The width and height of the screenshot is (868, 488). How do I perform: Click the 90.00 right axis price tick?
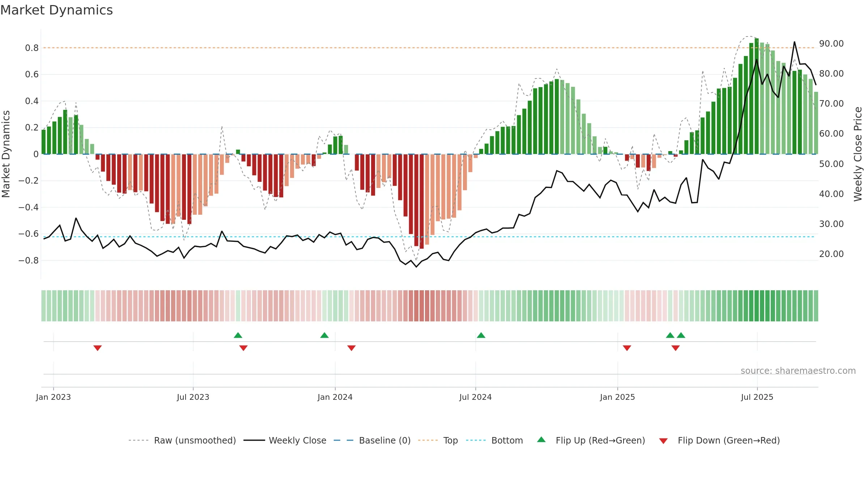click(831, 43)
